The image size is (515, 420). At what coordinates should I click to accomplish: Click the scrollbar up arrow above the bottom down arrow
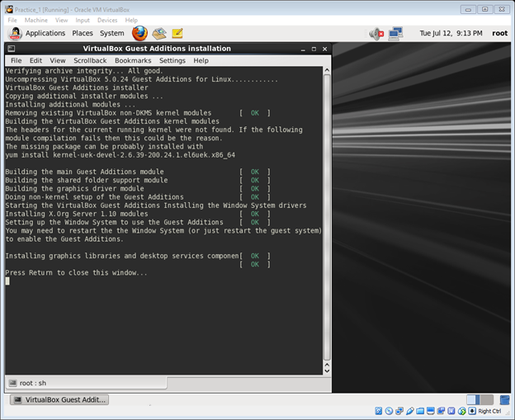[x=327, y=365]
